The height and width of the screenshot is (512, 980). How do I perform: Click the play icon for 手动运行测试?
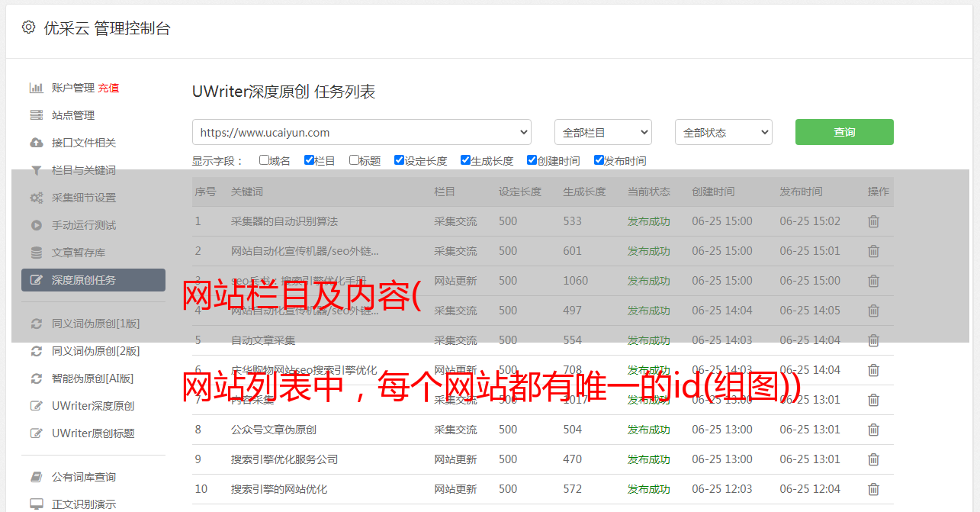click(x=36, y=225)
